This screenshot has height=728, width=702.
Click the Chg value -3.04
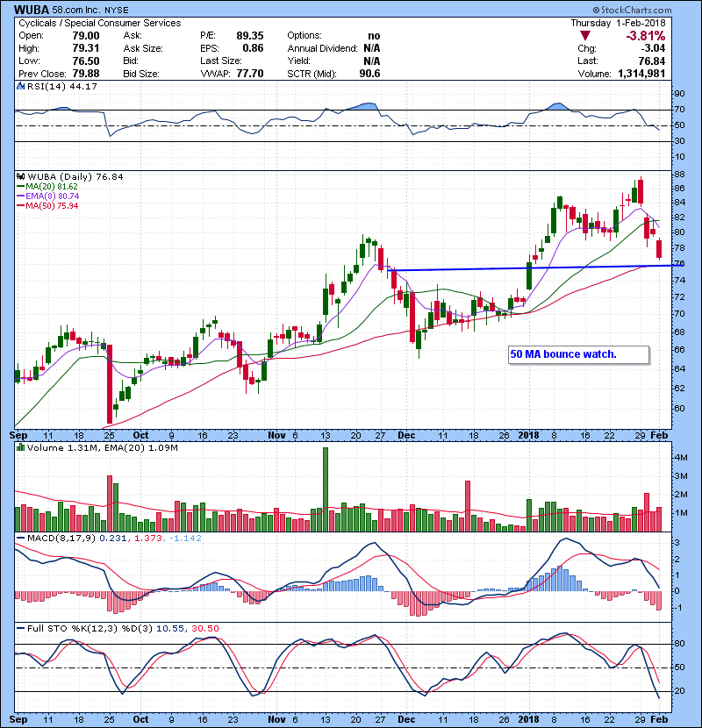654,48
